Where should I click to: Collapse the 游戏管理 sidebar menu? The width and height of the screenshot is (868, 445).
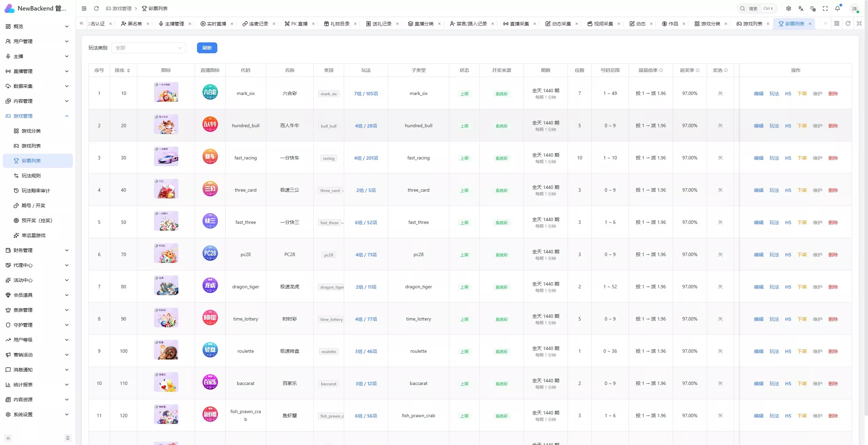click(x=37, y=116)
